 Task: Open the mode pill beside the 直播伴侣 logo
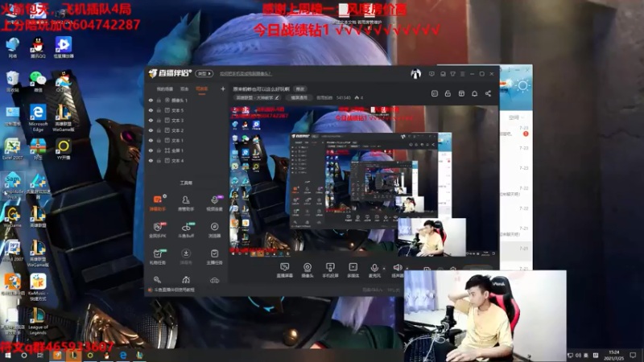tap(204, 73)
